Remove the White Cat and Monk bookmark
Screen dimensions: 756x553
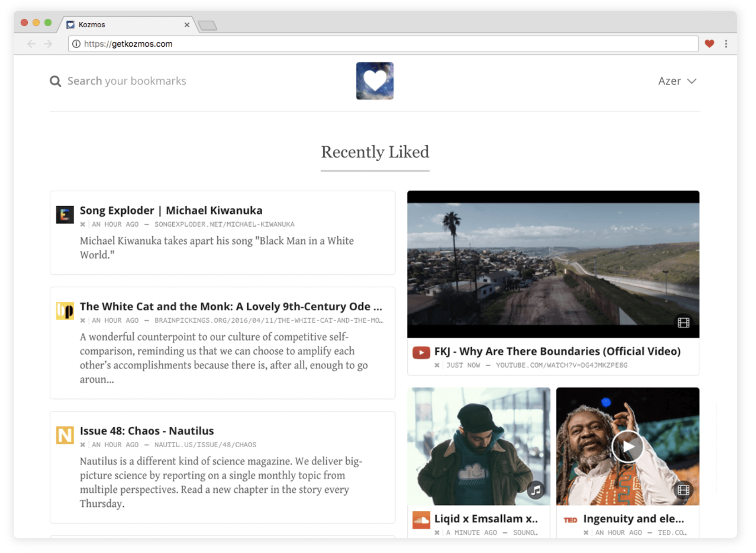83,320
